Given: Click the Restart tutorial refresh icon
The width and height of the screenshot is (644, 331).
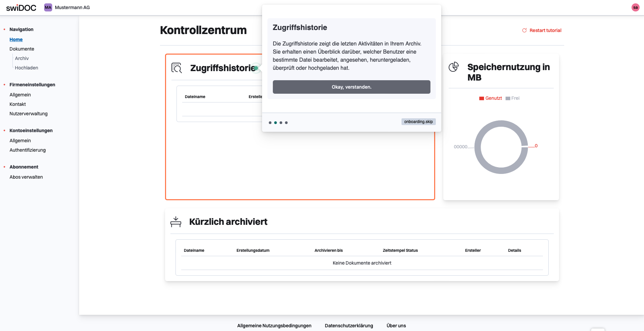Looking at the screenshot, I should [524, 30].
